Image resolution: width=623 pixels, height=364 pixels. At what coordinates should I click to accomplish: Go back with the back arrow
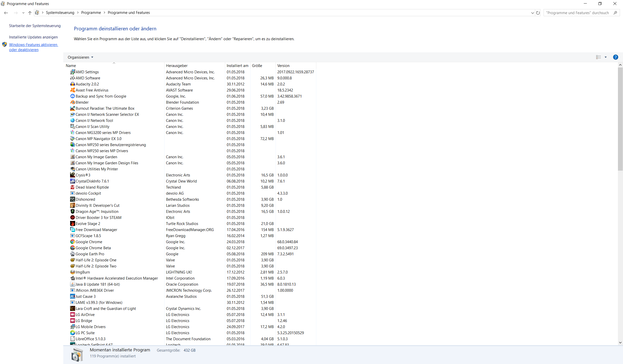tap(6, 13)
